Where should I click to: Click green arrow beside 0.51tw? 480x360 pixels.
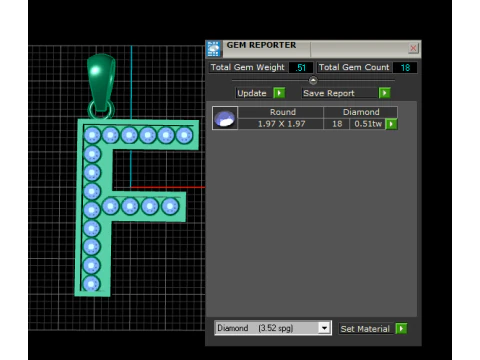click(391, 124)
